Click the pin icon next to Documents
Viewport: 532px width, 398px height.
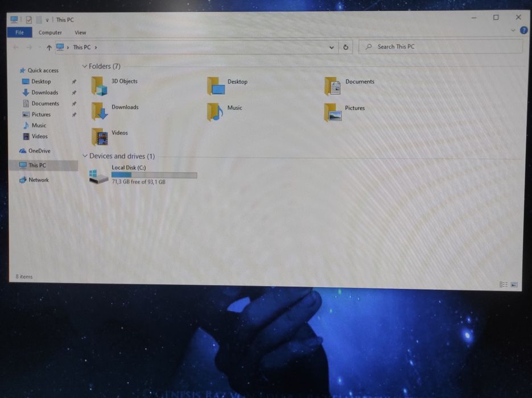click(74, 103)
